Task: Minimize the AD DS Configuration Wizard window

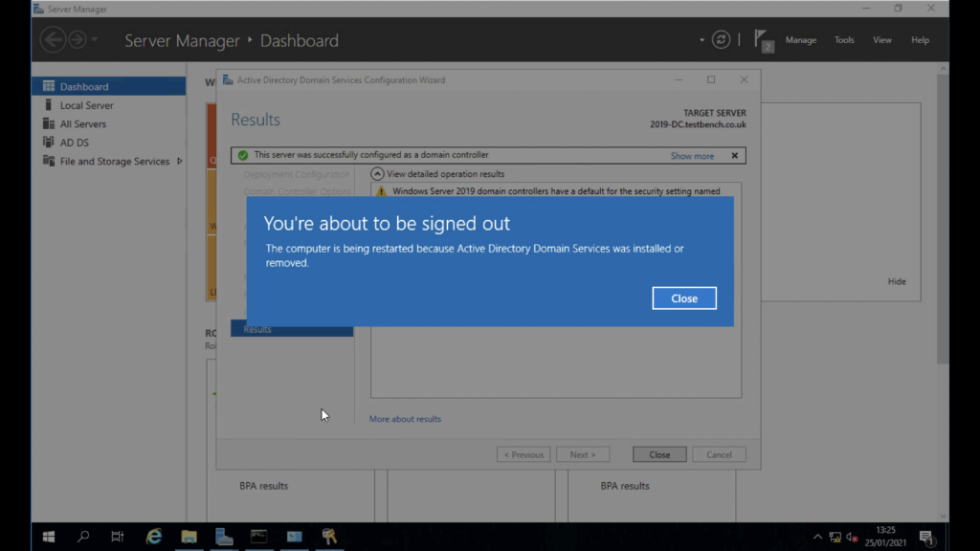Action: [679, 80]
